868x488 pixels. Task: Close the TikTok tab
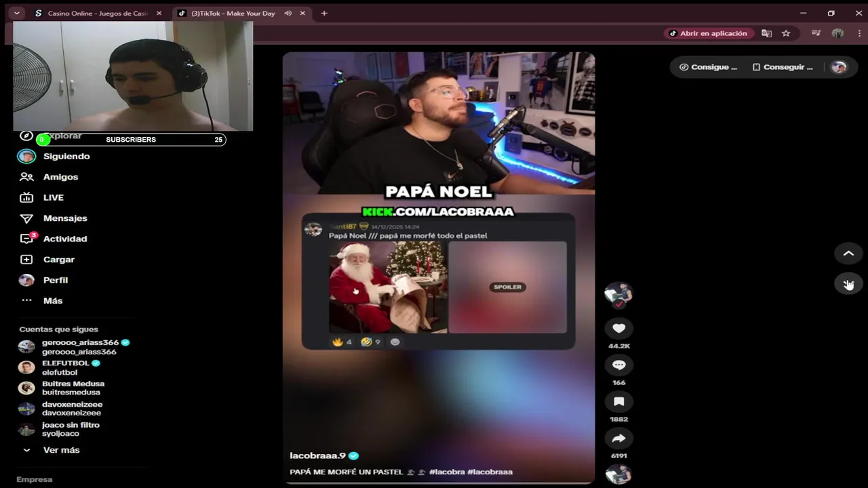pyautogui.click(x=302, y=14)
